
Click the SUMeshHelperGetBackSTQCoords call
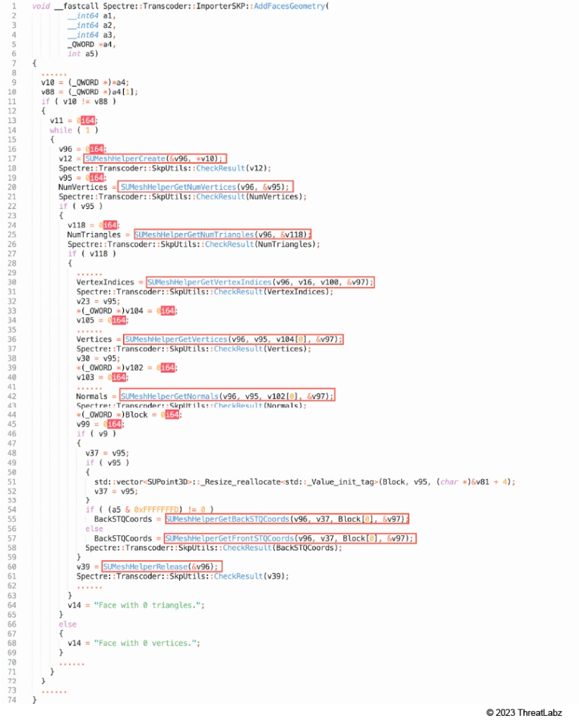(x=287, y=519)
